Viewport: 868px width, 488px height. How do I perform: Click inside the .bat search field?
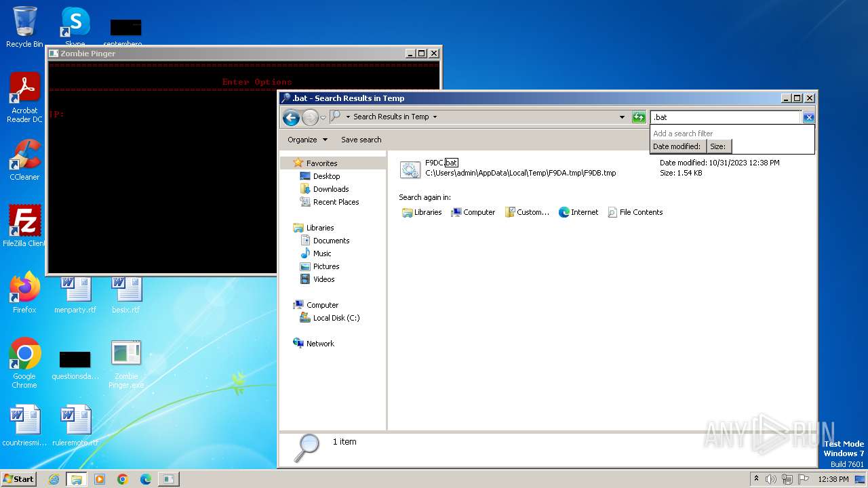pyautogui.click(x=726, y=117)
